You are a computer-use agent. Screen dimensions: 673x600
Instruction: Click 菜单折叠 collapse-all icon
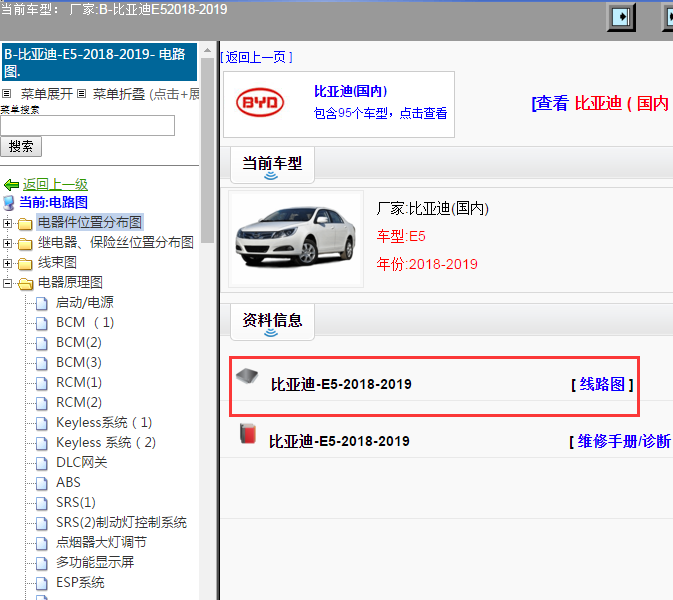coord(82,94)
